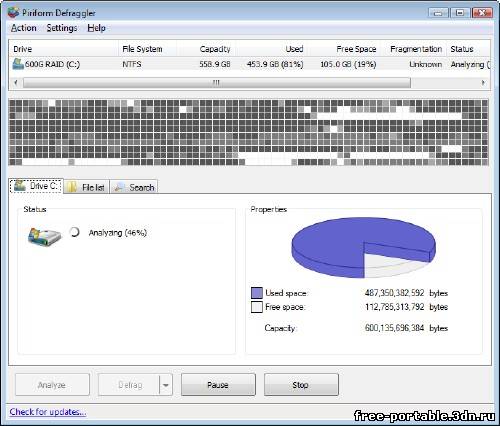The image size is (500, 426).
Task: Maximize the Defraggler window
Action: click(x=460, y=13)
